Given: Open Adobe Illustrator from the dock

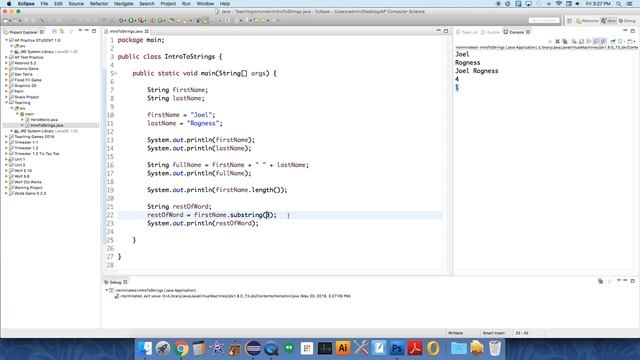Looking at the screenshot, I should (x=343, y=348).
